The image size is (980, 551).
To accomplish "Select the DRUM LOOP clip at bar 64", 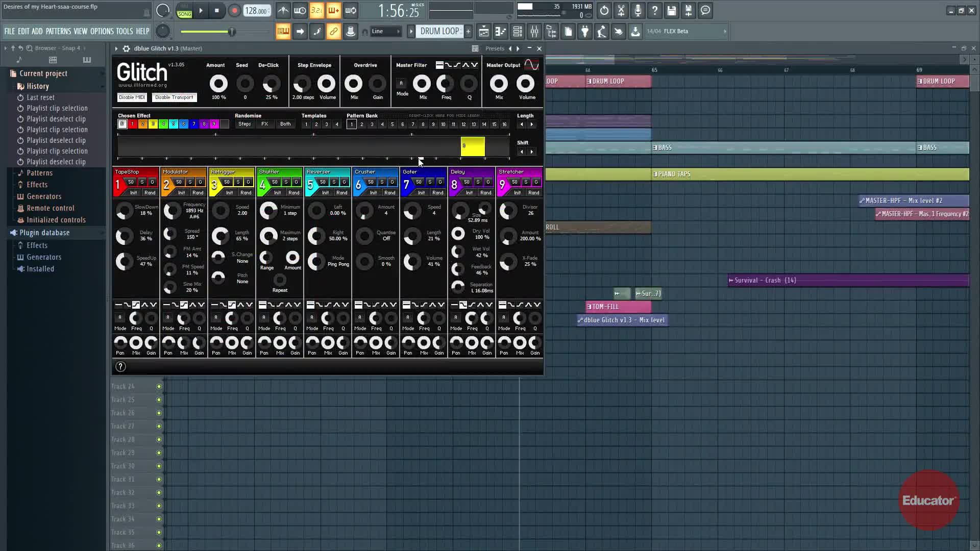I will 618,82.
